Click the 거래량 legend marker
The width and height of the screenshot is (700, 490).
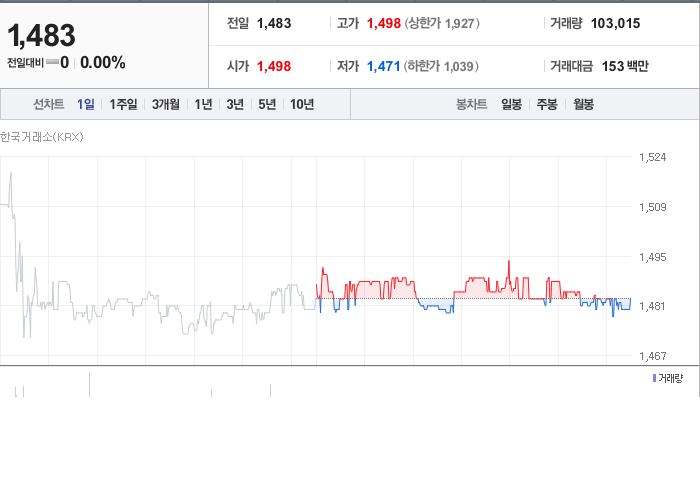click(x=654, y=378)
